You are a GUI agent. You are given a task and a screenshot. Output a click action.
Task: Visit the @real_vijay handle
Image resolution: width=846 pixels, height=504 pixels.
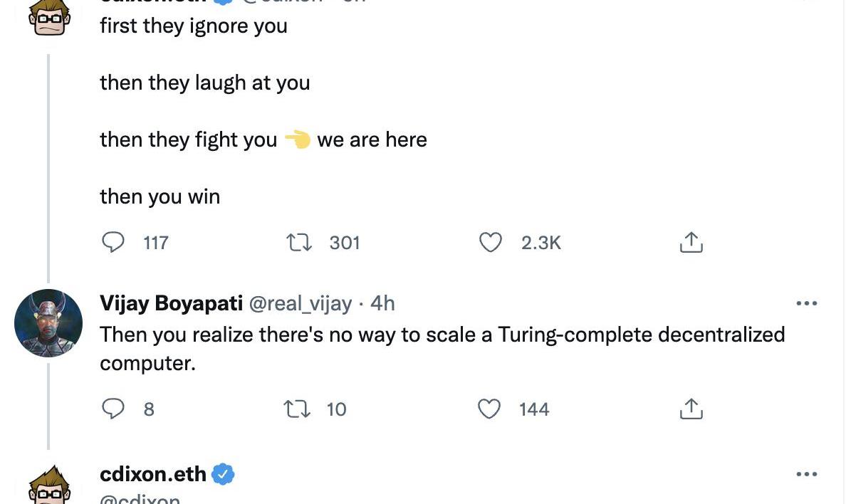pos(299,303)
